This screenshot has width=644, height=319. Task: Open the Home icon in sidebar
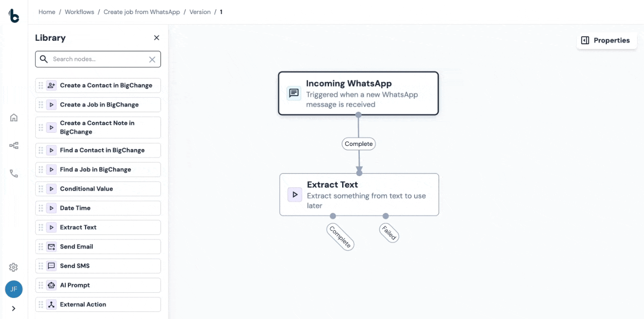coord(14,118)
